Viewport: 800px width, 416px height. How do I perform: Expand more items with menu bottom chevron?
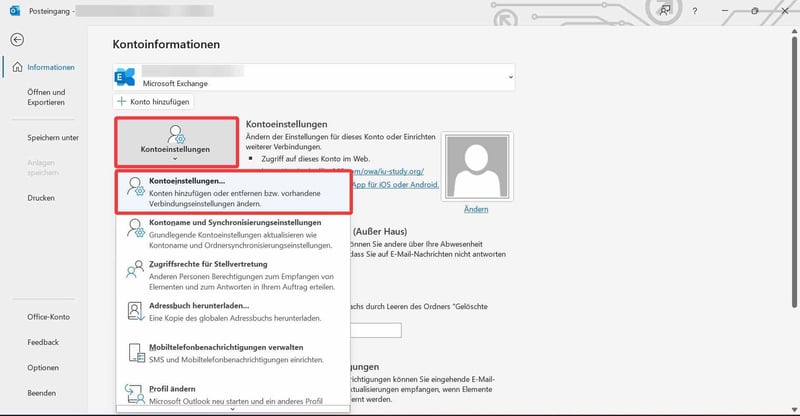tap(233, 409)
